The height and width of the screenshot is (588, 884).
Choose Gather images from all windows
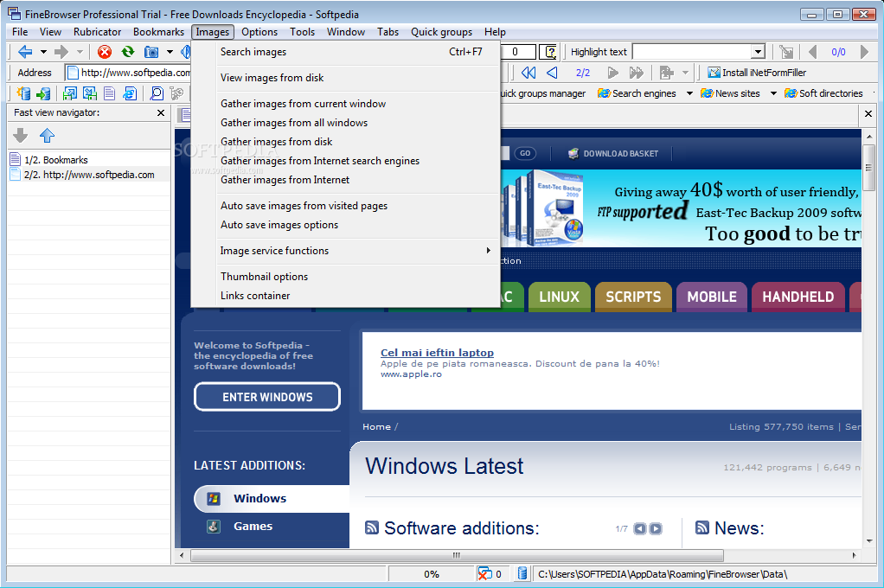[x=346, y=123]
